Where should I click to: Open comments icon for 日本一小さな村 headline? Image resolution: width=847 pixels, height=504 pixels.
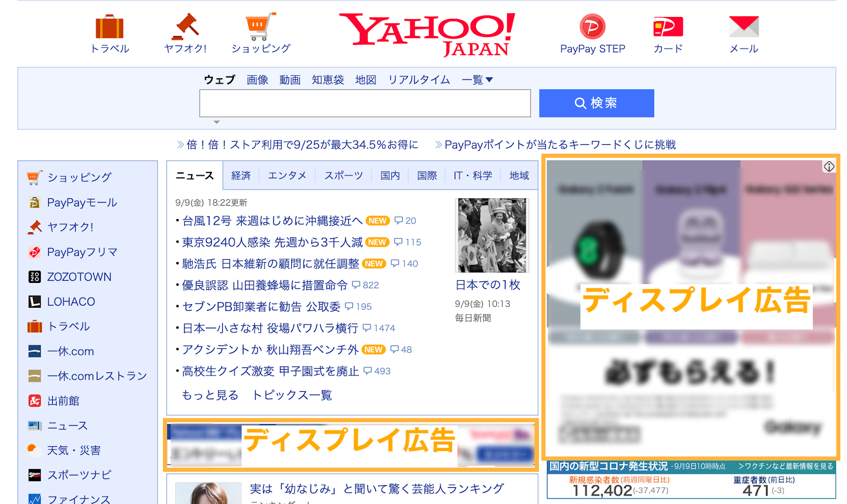pyautogui.click(x=367, y=328)
